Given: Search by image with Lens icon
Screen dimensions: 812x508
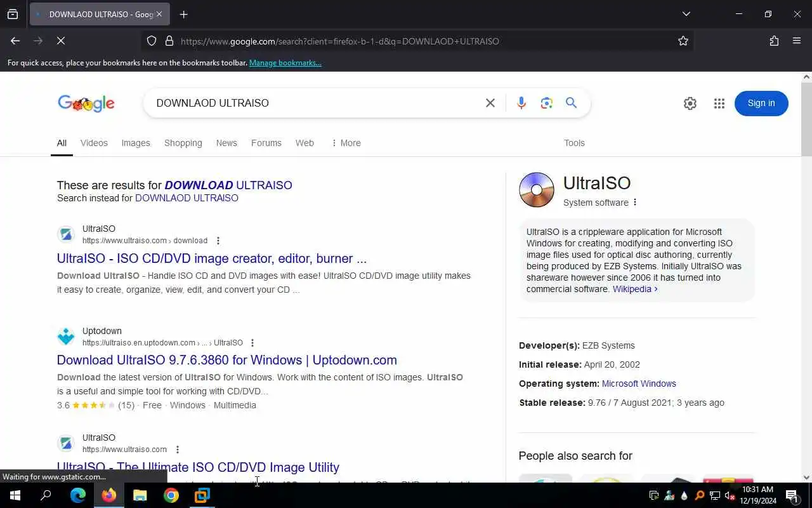Looking at the screenshot, I should 547,103.
